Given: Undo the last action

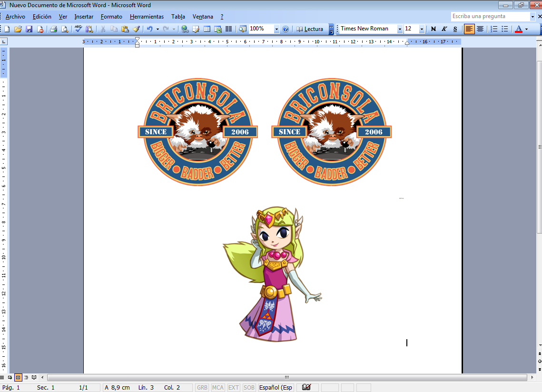Looking at the screenshot, I should [x=150, y=29].
